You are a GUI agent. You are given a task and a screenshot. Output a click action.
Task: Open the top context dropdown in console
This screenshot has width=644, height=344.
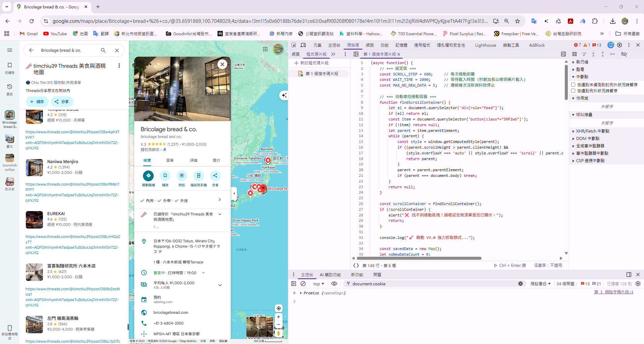[318, 284]
